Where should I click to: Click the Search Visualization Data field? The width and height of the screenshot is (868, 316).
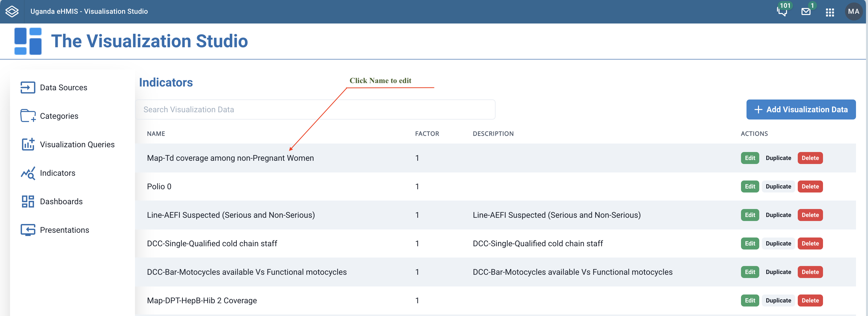(315, 109)
